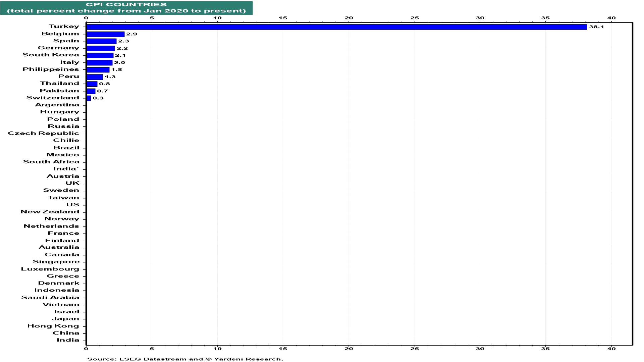The width and height of the screenshot is (644, 362).
Task: Click the Germany bar at 2.2
Action: point(101,48)
